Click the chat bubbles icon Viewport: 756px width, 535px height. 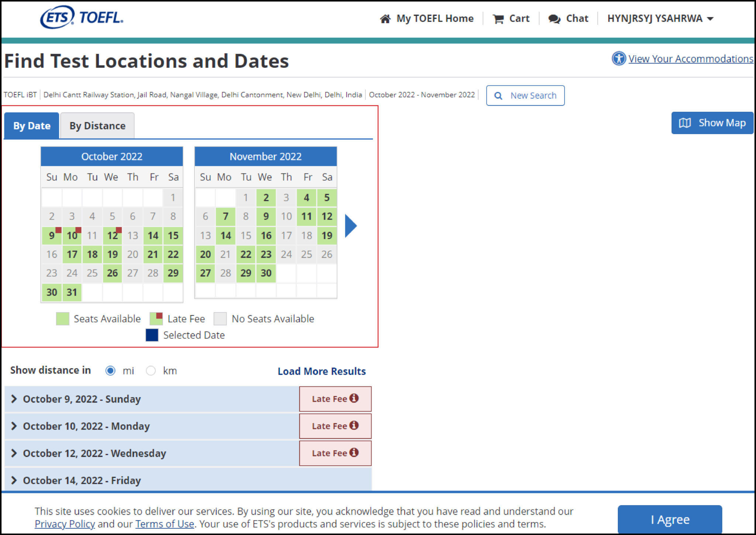pyautogui.click(x=554, y=19)
